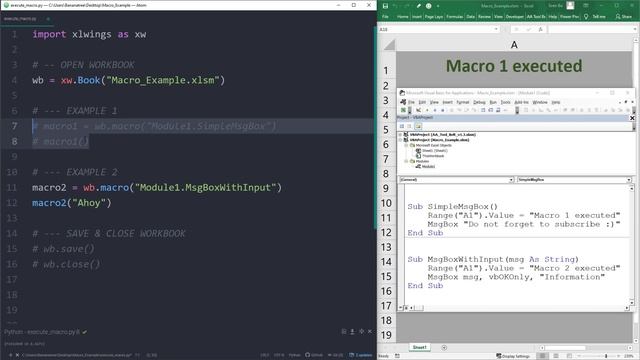Select cell A1 'Macro 1 executed'
This screenshot has width=640, height=360.
(x=514, y=66)
